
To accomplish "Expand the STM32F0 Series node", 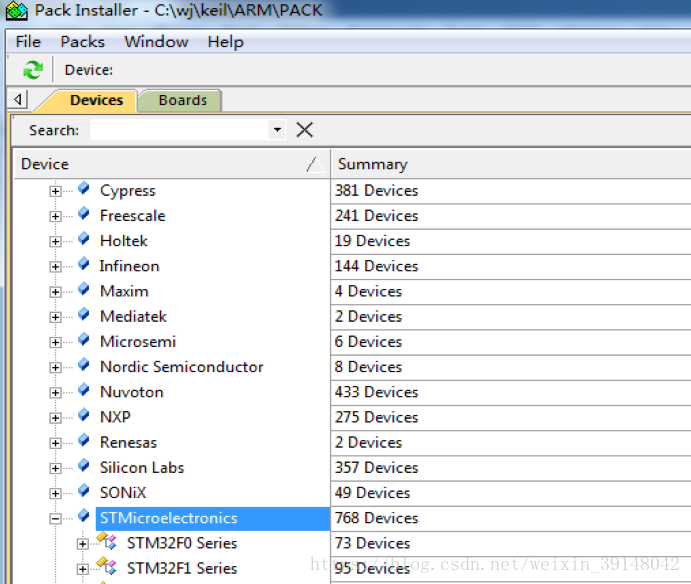I will coord(82,544).
